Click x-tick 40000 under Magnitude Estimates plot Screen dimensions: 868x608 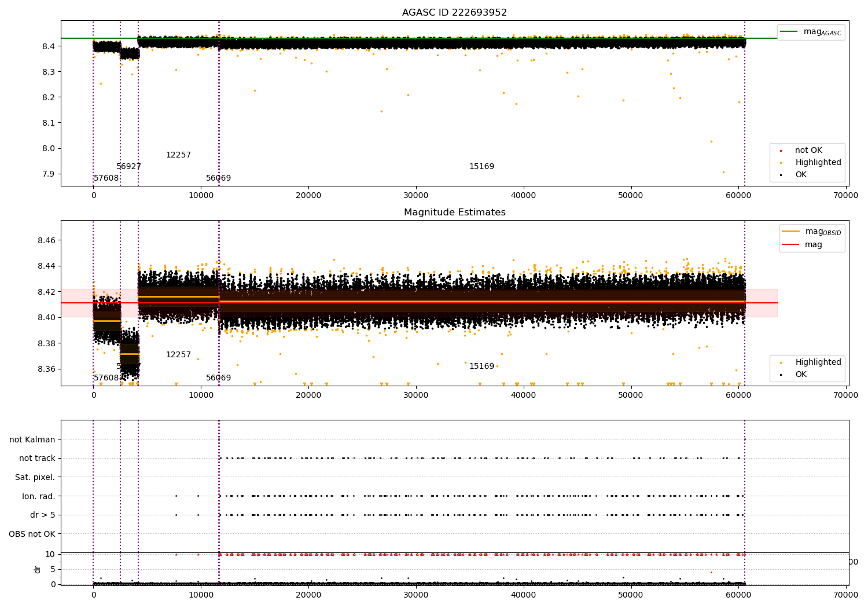coord(524,395)
